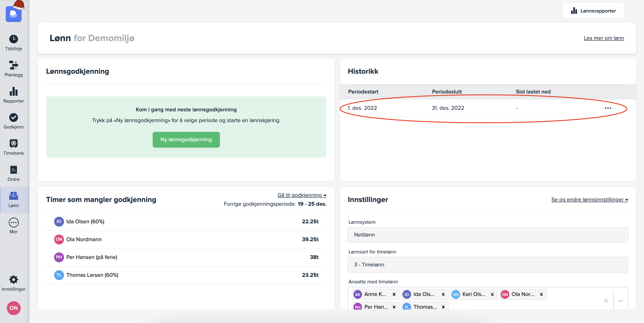Open Timebank in the sidebar
This screenshot has height=323, width=644.
13,144
